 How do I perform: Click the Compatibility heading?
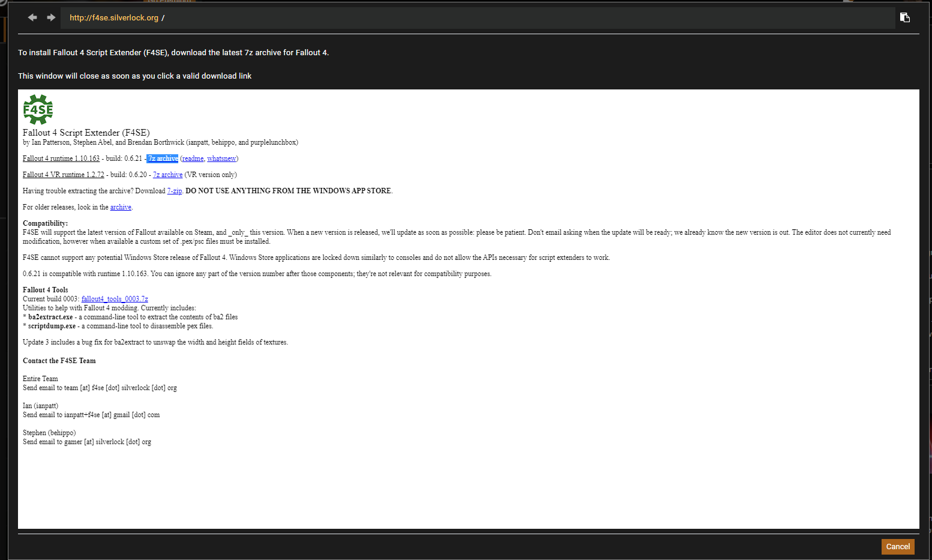[x=45, y=223]
